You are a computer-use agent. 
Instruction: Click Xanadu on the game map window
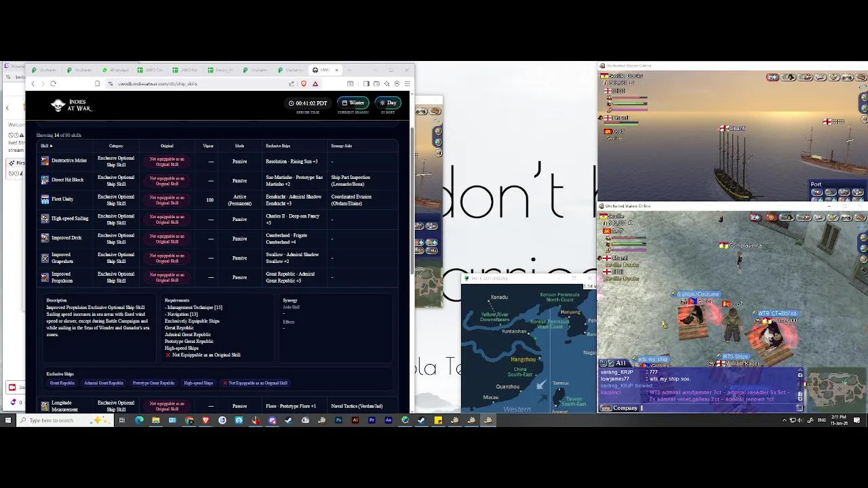[499, 297]
